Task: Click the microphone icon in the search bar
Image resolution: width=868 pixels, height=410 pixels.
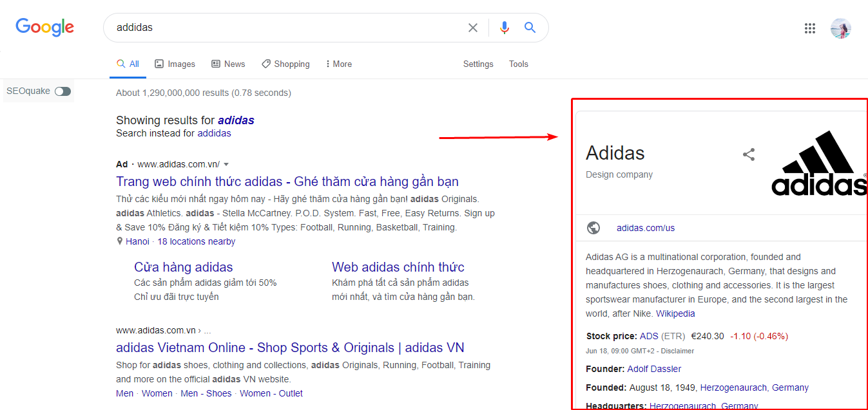Action: pos(505,27)
